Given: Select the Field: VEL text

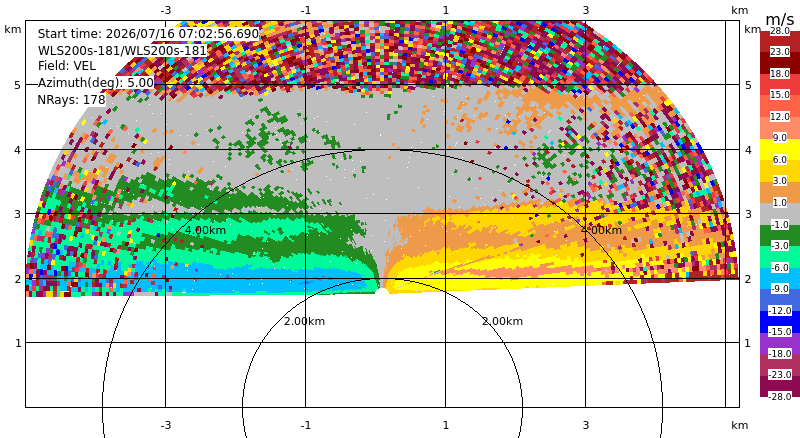Looking at the screenshot, I should click(67, 66).
